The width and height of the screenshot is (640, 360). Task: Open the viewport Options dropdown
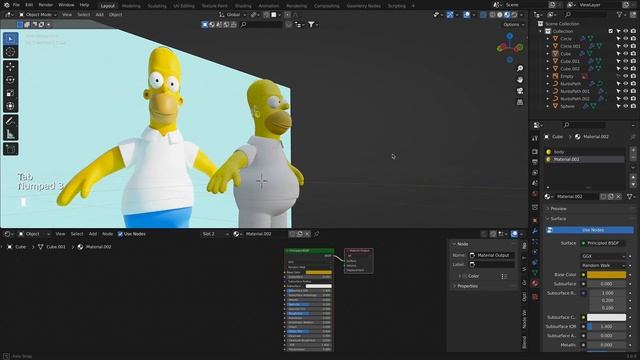point(513,24)
